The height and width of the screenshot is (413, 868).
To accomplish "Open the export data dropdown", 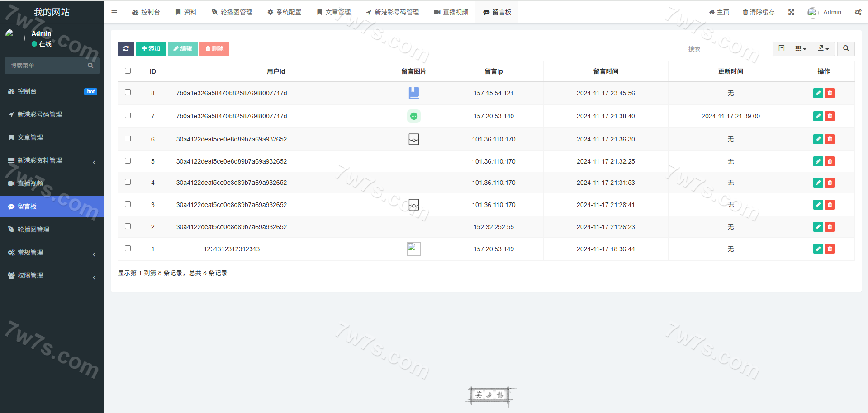I will [823, 49].
